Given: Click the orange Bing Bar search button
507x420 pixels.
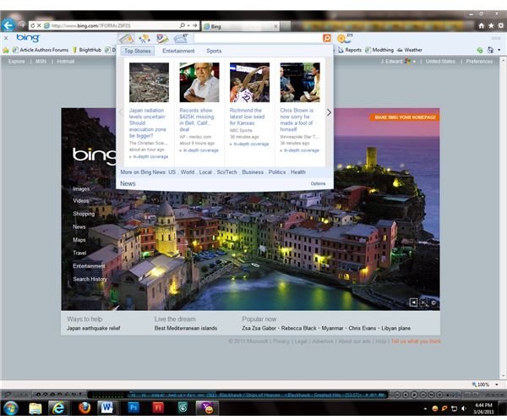Looking at the screenshot, I should 327,38.
